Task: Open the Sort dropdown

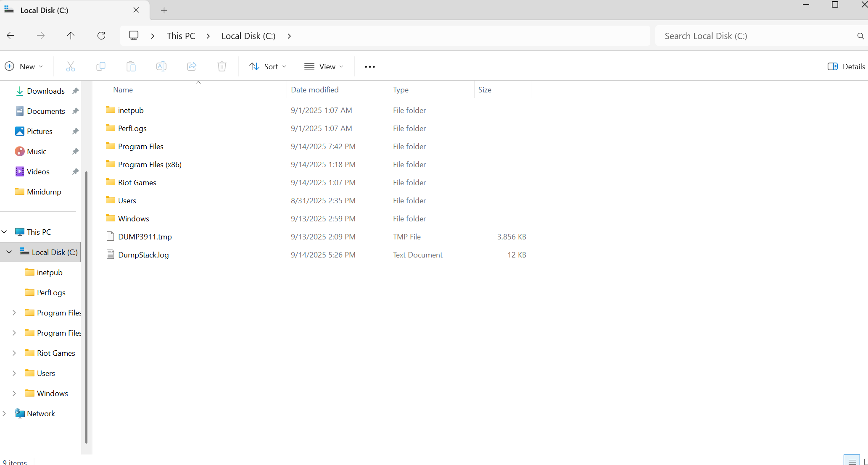Action: (267, 66)
